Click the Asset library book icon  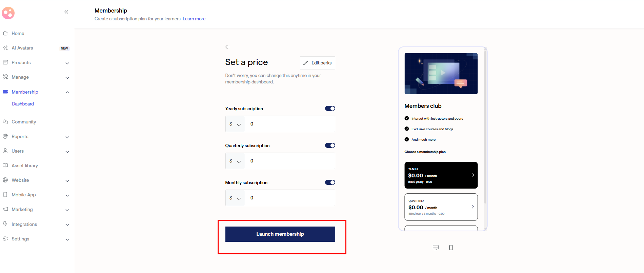pos(5,165)
